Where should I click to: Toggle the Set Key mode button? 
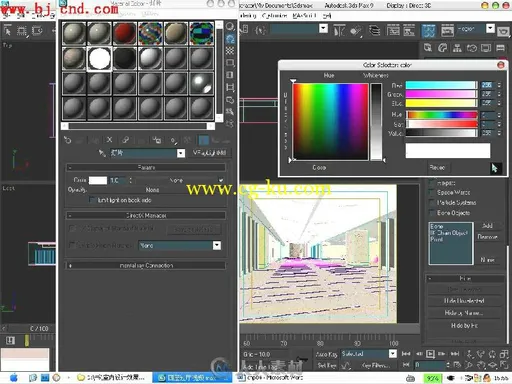[x=326, y=365]
